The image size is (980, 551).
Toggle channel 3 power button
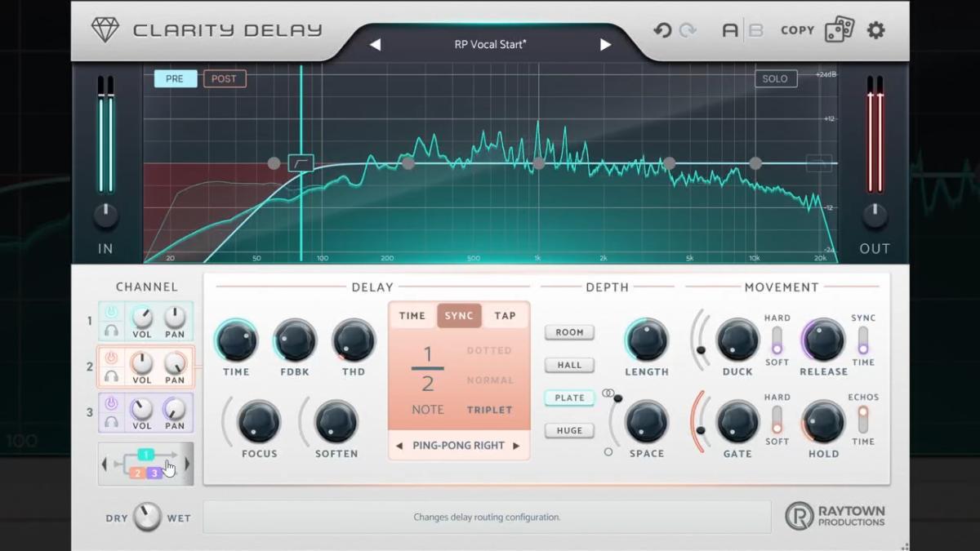click(111, 402)
